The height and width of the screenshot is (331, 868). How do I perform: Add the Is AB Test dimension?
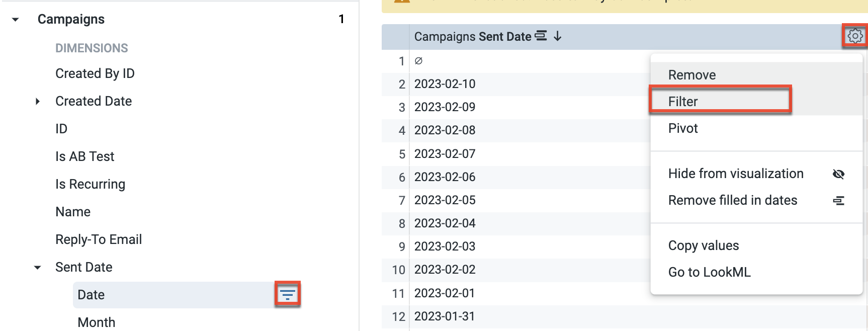tap(85, 156)
